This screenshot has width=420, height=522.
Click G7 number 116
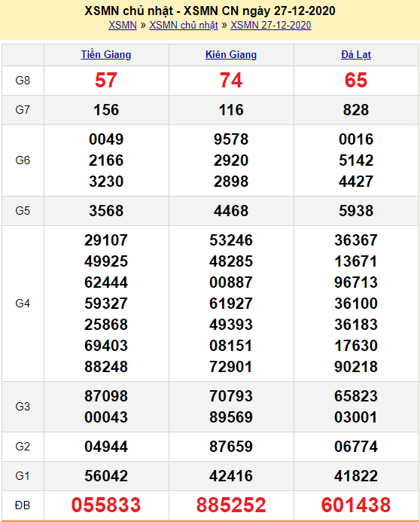pyautogui.click(x=231, y=110)
